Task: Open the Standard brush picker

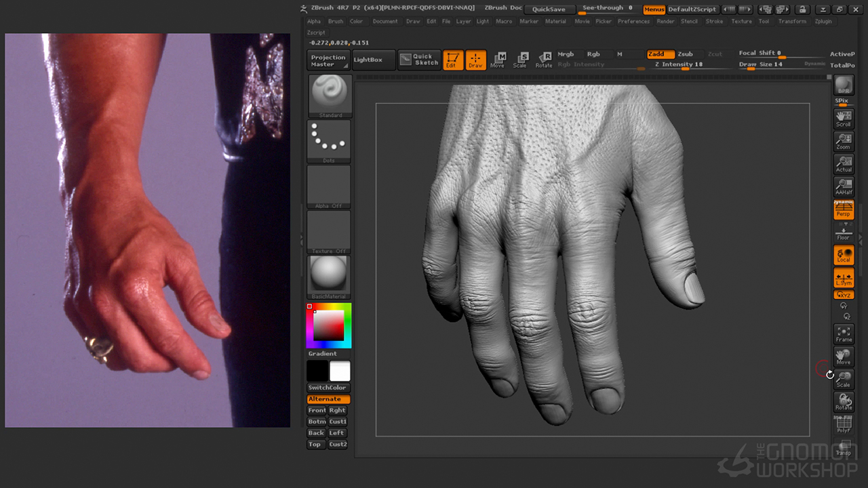Action: (x=330, y=96)
